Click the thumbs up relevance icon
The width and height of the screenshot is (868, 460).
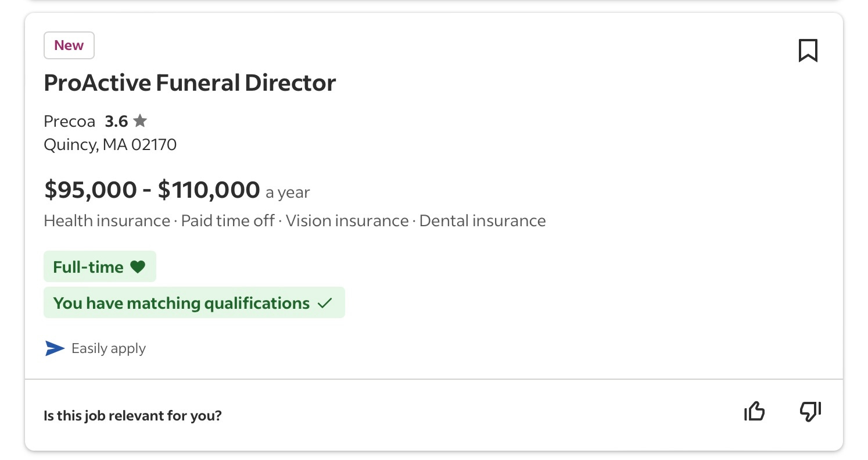coord(754,412)
